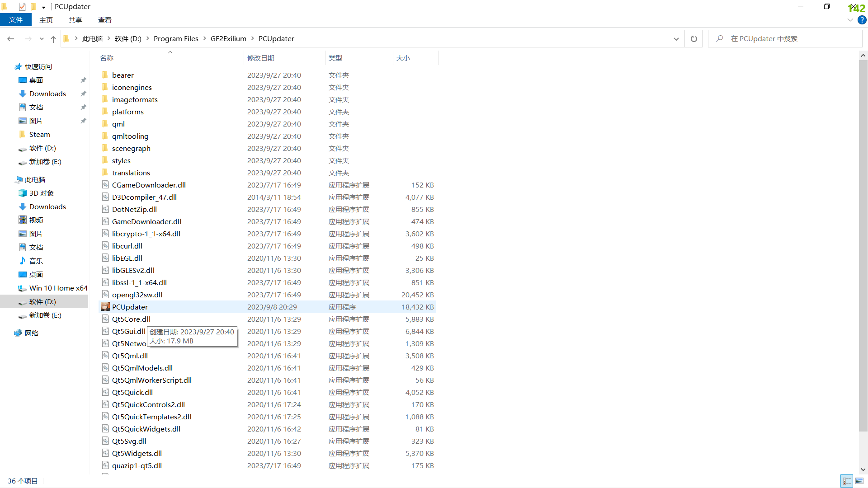Select Qt5QuickControls2.dll file name
This screenshot has width=868, height=488.
[148, 404]
